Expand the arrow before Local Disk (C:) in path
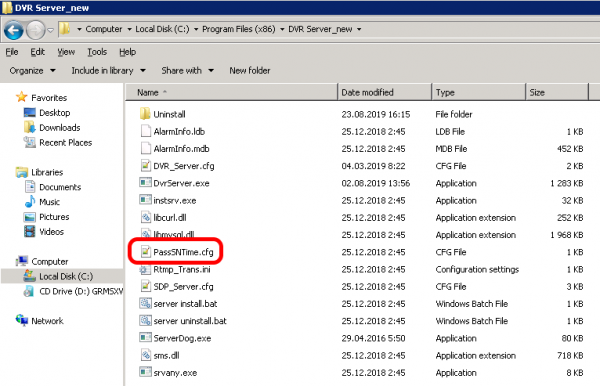This screenshot has height=386, width=600. [x=129, y=29]
